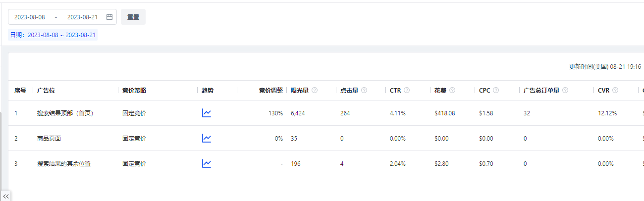Click the 广告总订单量 help icon
The width and height of the screenshot is (644, 201).
click(565, 91)
